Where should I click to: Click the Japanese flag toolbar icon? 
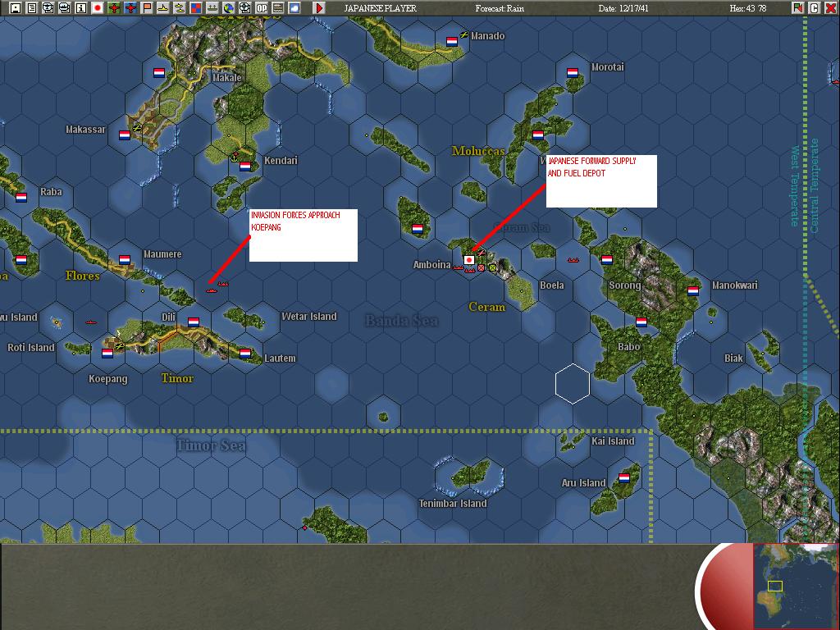pyautogui.click(x=98, y=7)
